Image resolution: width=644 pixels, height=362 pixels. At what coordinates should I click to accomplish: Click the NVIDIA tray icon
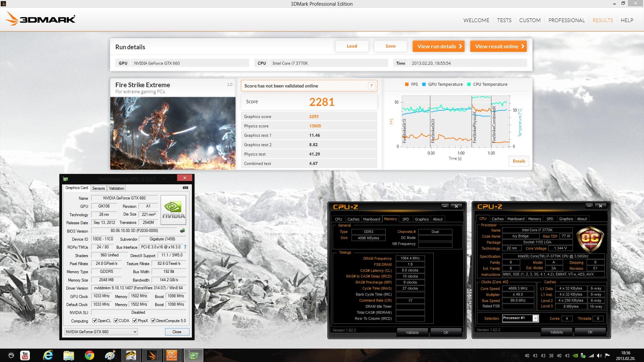point(575,356)
